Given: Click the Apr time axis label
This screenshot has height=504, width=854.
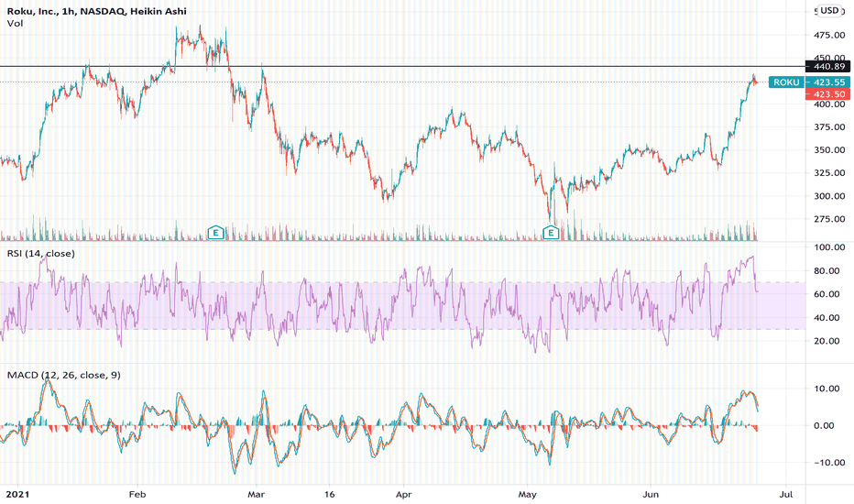Looking at the screenshot, I should click(x=403, y=495).
